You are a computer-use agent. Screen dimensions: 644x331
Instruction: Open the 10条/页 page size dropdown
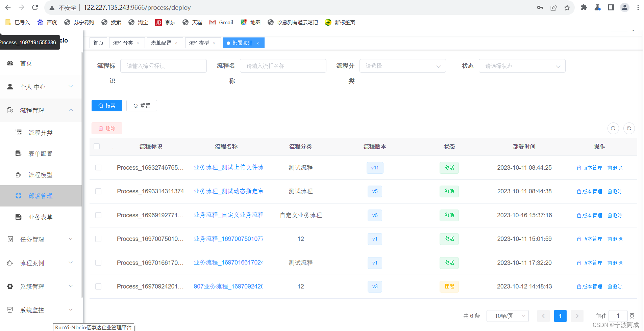pyautogui.click(x=507, y=316)
